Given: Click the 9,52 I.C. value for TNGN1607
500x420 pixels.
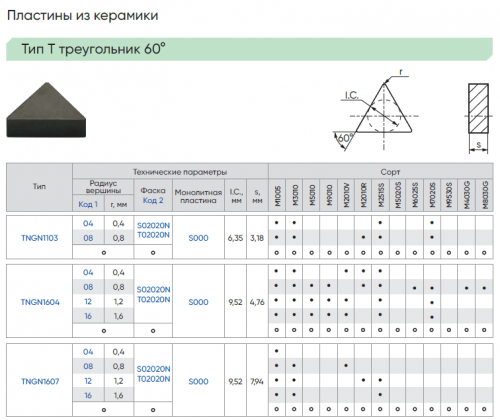Looking at the screenshot, I should click(235, 381).
